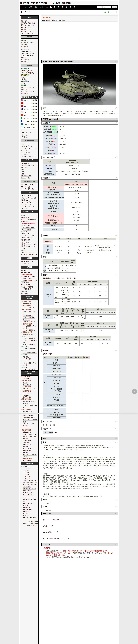Click the anchor link icon on 武装 header

click(x=116, y=257)
